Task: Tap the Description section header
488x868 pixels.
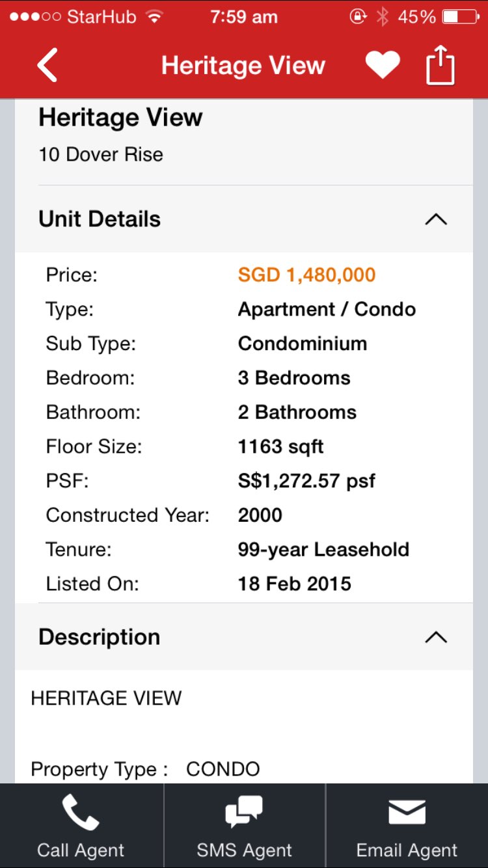Action: [x=100, y=637]
